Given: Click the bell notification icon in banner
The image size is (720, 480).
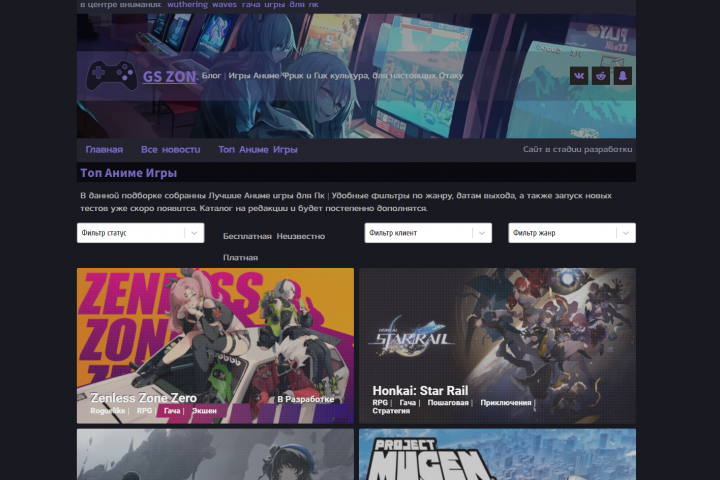Looking at the screenshot, I should (623, 76).
